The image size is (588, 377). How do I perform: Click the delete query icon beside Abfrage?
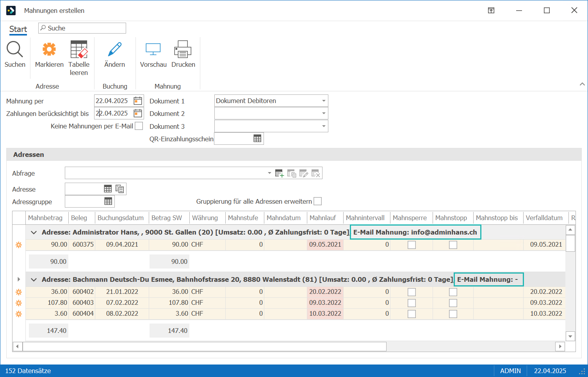[x=316, y=173]
